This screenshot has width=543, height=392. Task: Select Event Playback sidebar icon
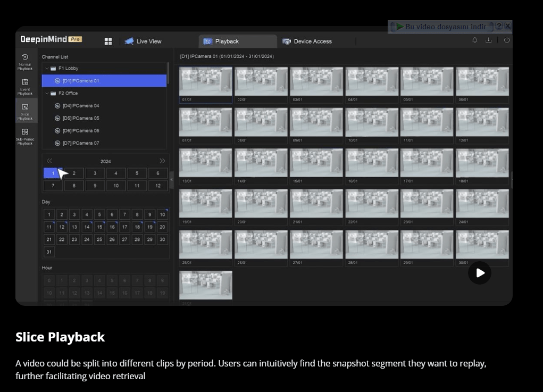tap(25, 86)
